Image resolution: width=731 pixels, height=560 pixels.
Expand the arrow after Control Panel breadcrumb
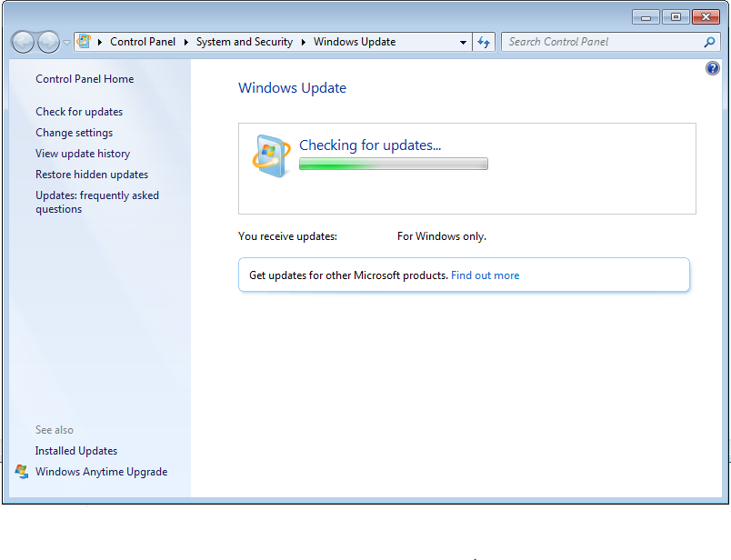point(186,42)
